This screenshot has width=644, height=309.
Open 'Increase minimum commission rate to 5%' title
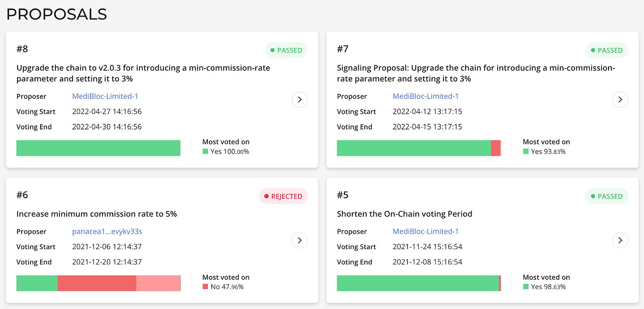(97, 214)
